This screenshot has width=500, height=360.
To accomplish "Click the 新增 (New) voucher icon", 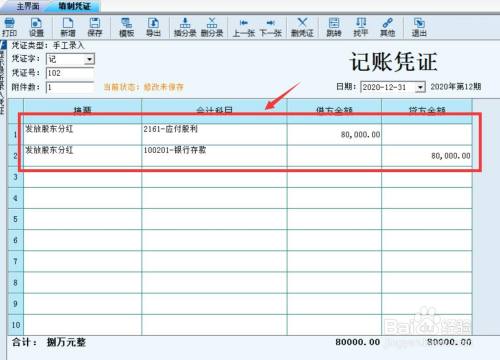I will click(68, 27).
